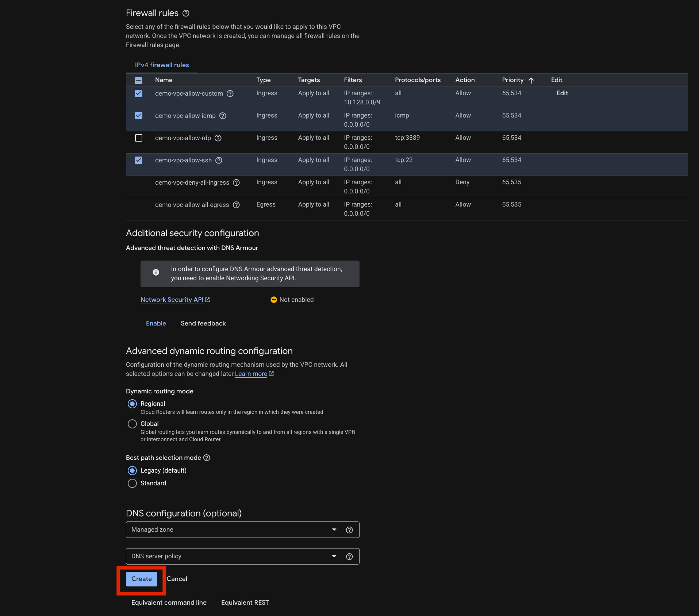The image size is (699, 616).
Task: Enable the demo-vpc-allow-rdp firewall rule checkbox
Action: click(139, 138)
